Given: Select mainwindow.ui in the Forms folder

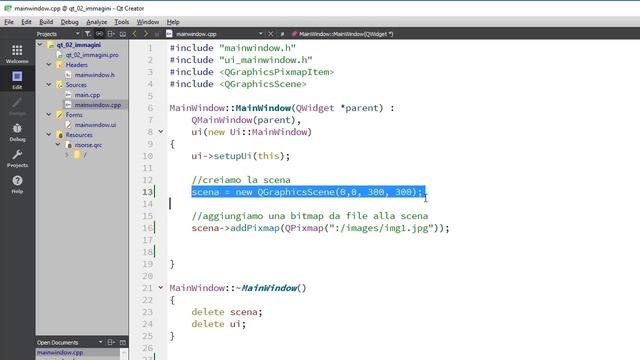Looking at the screenshot, I should pyautogui.click(x=95, y=125).
